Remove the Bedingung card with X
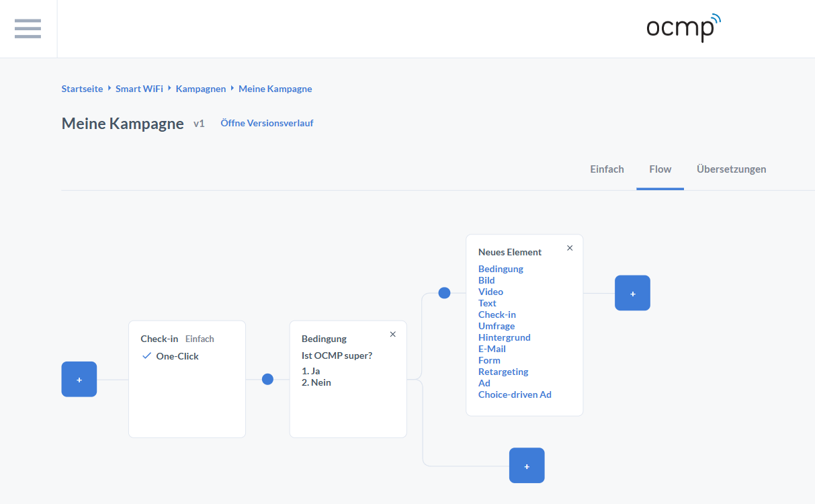Screen dimensions: 815x504 point(393,335)
